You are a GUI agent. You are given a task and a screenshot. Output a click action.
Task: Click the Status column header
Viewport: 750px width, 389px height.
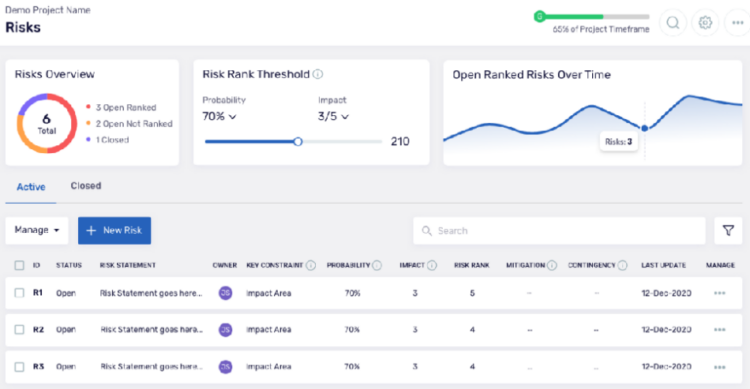coord(69,265)
